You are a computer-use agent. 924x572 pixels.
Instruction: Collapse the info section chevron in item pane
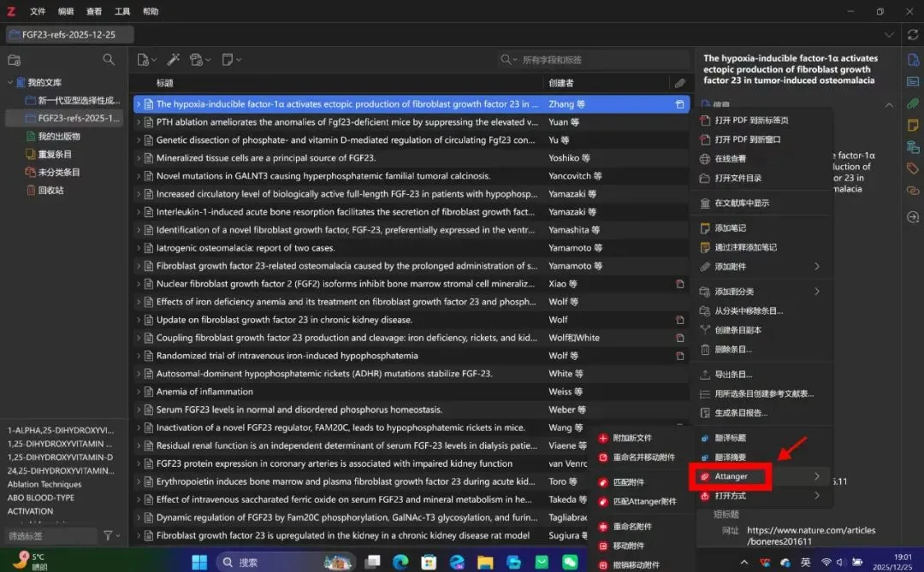click(889, 105)
